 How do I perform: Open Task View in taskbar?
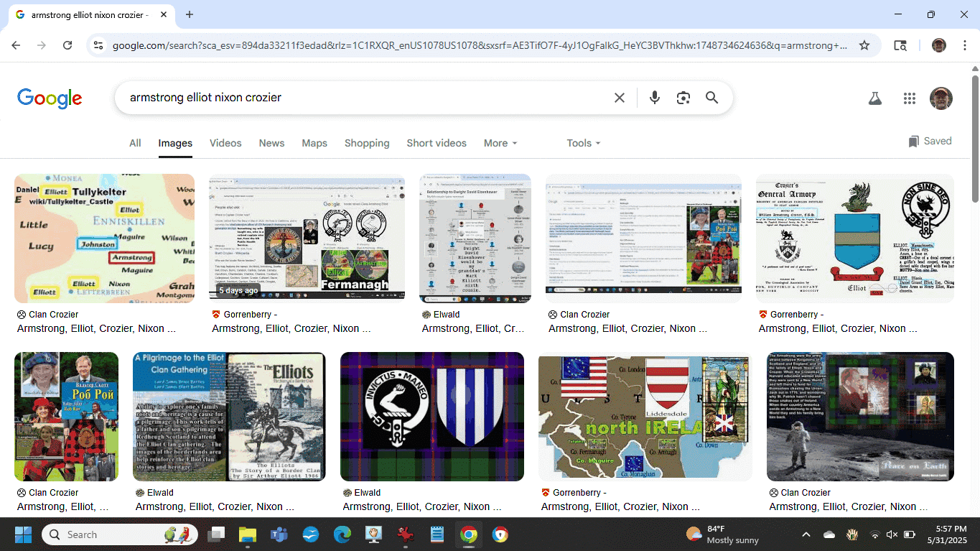tap(216, 534)
